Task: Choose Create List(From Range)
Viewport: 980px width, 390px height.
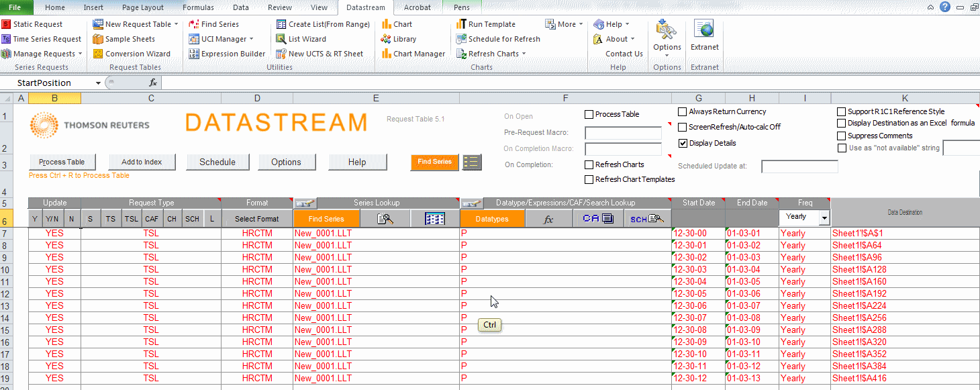Action: [x=323, y=24]
